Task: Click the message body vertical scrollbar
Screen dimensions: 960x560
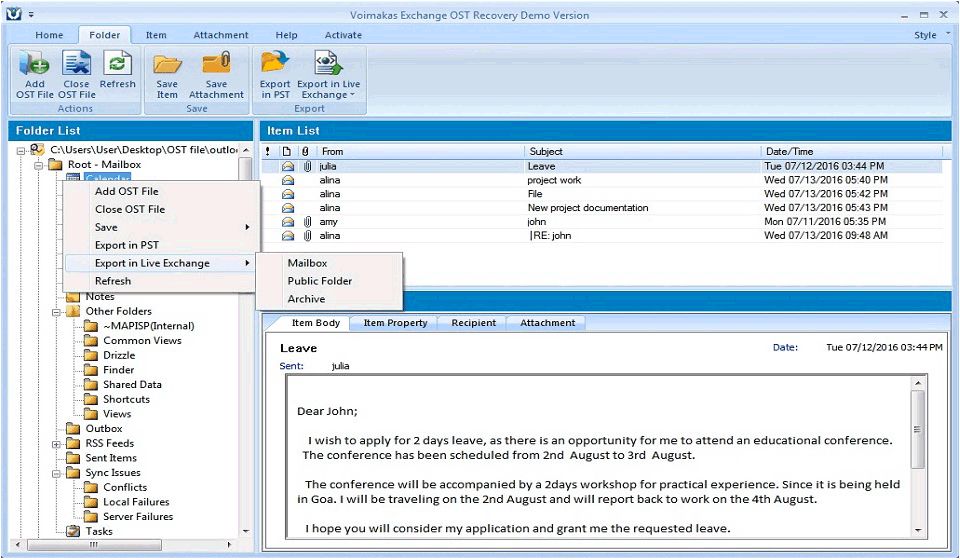Action: click(x=917, y=430)
